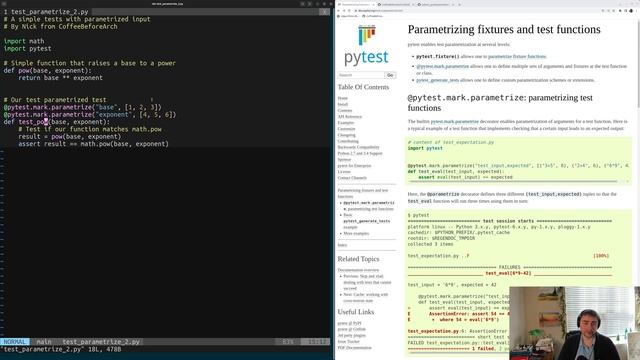This screenshot has width=640, height=360.
Task: Click the parametrize "base" decorator line
Action: coord(82,107)
